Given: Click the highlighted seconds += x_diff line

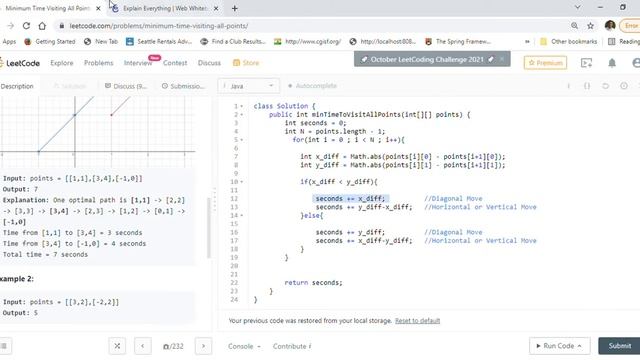Looking at the screenshot, I should [x=350, y=199].
